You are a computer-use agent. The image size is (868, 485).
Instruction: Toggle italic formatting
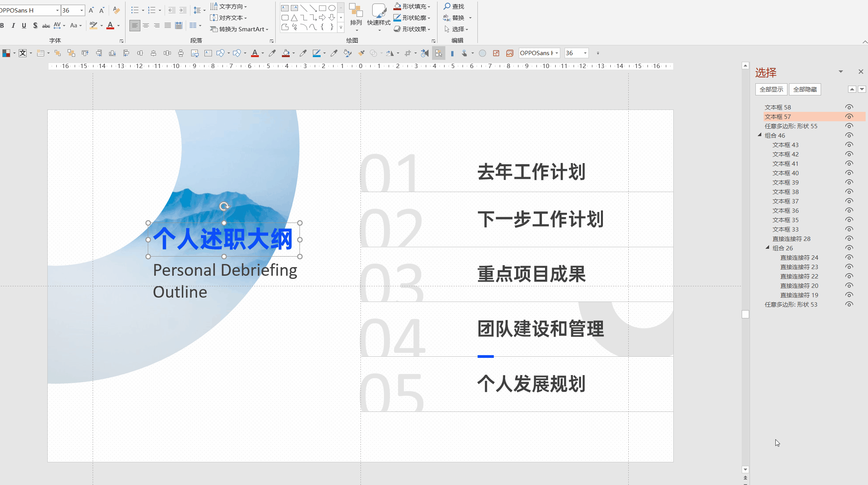click(13, 26)
